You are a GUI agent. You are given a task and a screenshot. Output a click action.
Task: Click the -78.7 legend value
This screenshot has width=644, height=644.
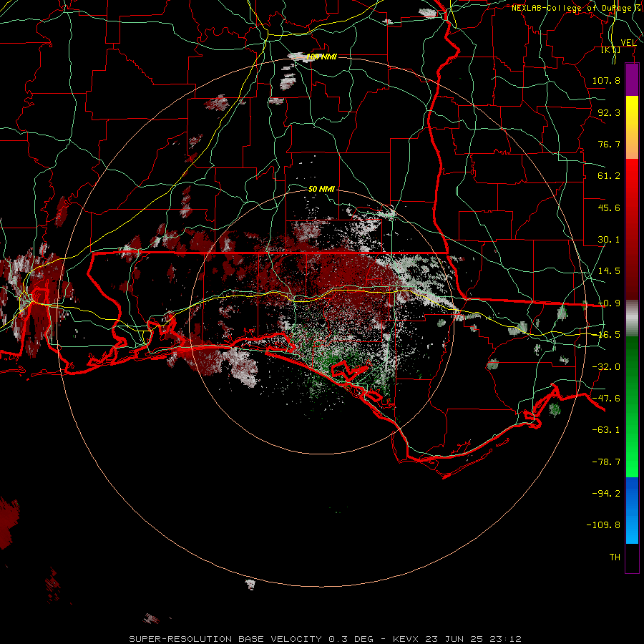click(606, 462)
